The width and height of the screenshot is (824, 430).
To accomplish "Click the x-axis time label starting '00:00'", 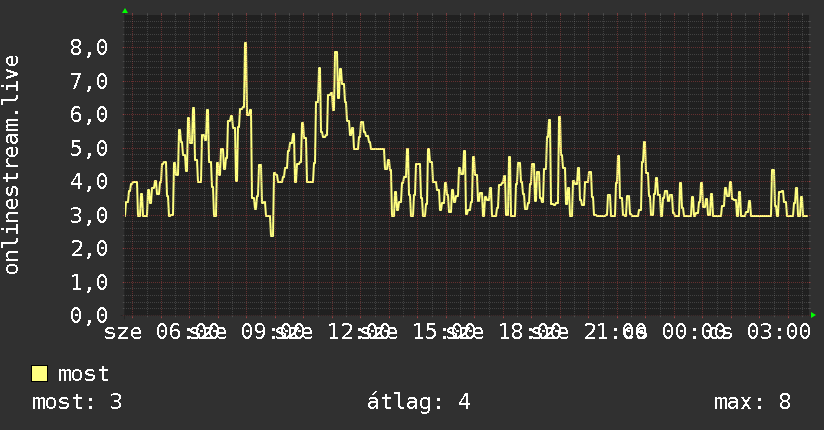I will (x=694, y=332).
